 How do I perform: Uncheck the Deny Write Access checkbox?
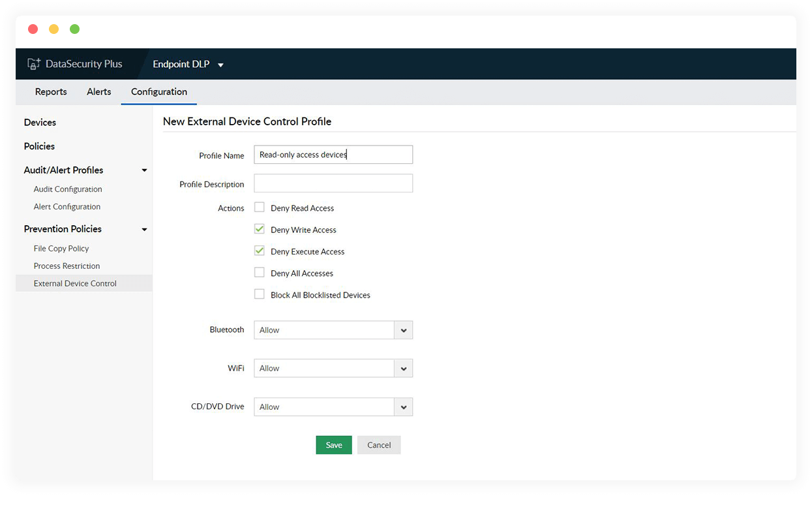click(x=259, y=229)
